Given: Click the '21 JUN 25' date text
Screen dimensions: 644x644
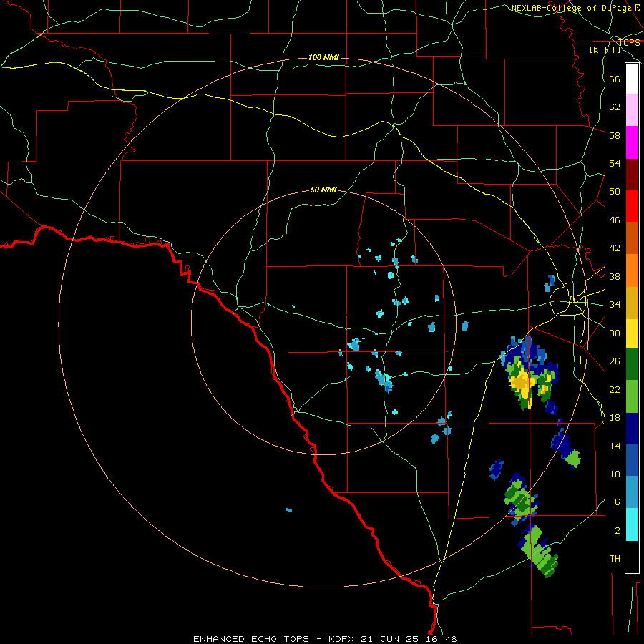Looking at the screenshot, I should point(390,639).
